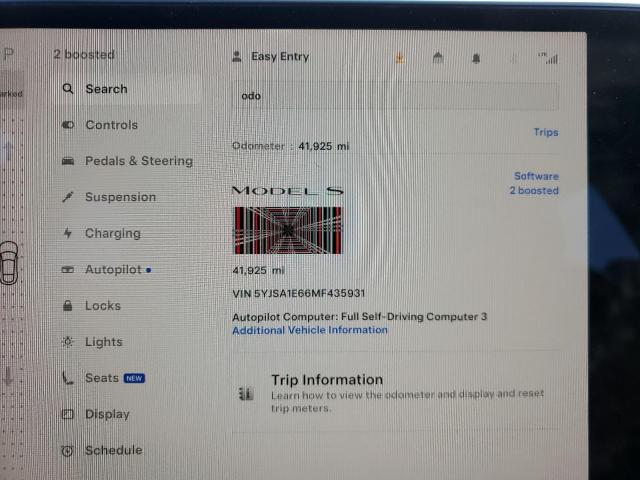Click the MODEL S heading
Viewport: 640px width, 480px height.
coord(288,191)
